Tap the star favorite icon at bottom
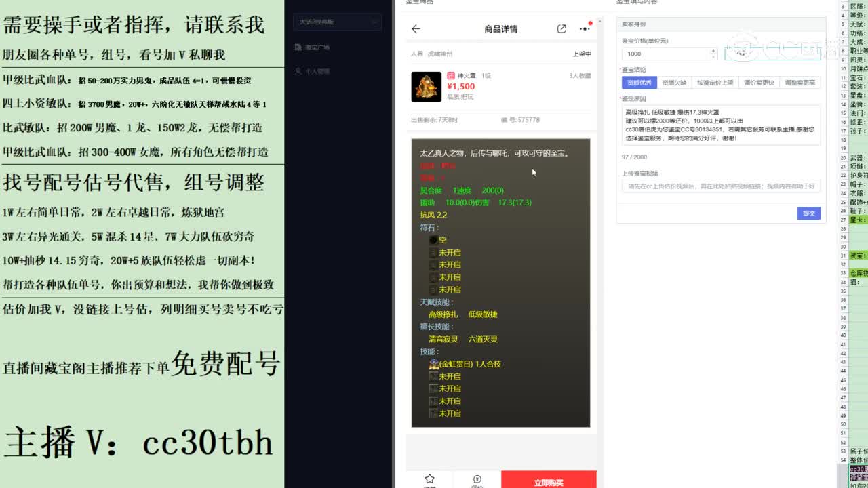The image size is (868, 488). (429, 479)
